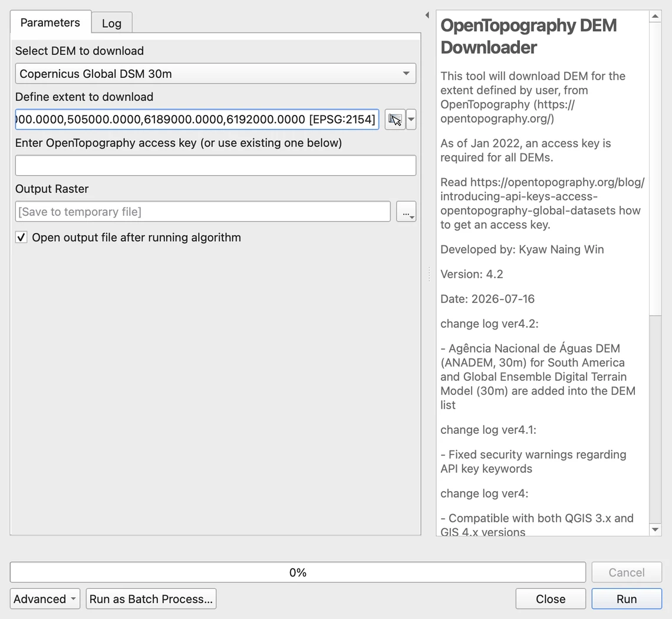Screen dimensions: 672x619
Task: Click the OpenTopography DEM Downloader heading
Action: (528, 37)
